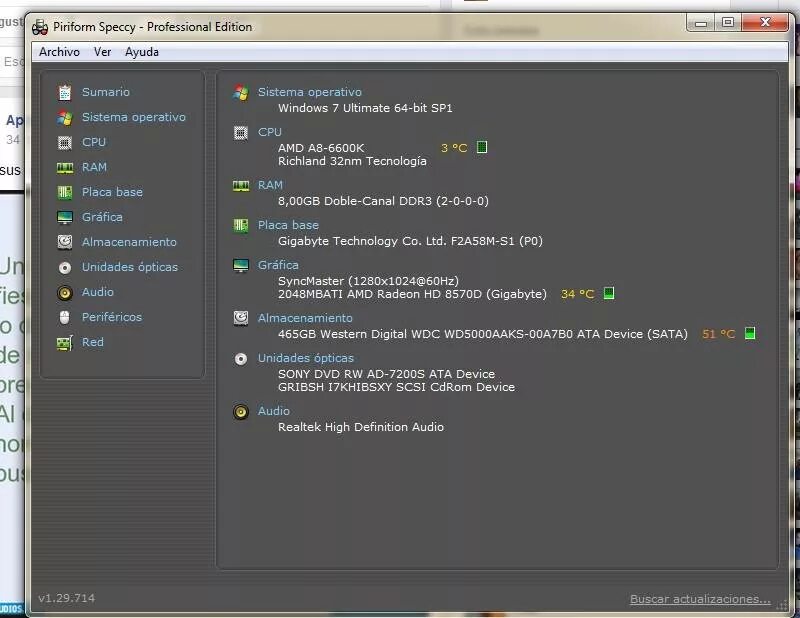Click the RAM module icon in sidebar

click(x=65, y=167)
